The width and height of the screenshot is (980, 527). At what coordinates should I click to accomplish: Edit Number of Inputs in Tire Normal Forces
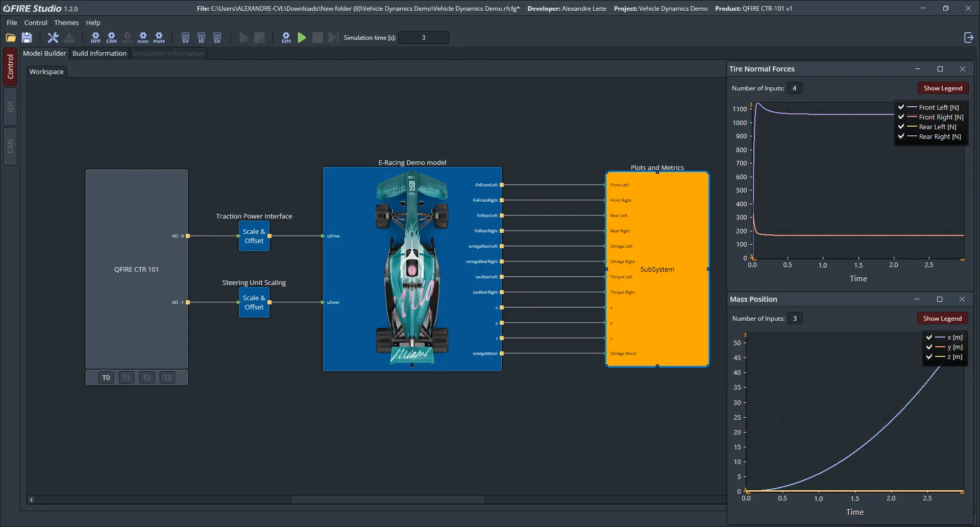(x=794, y=88)
